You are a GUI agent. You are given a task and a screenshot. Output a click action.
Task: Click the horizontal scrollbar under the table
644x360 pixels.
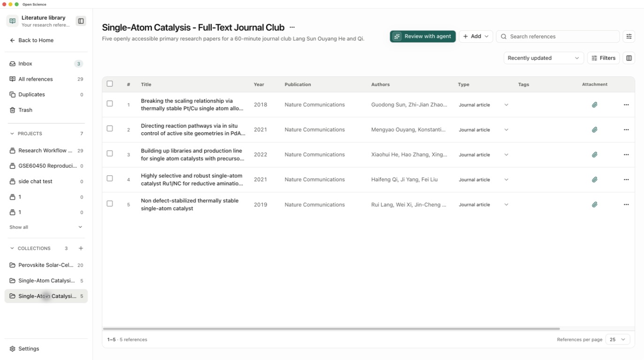(x=331, y=329)
